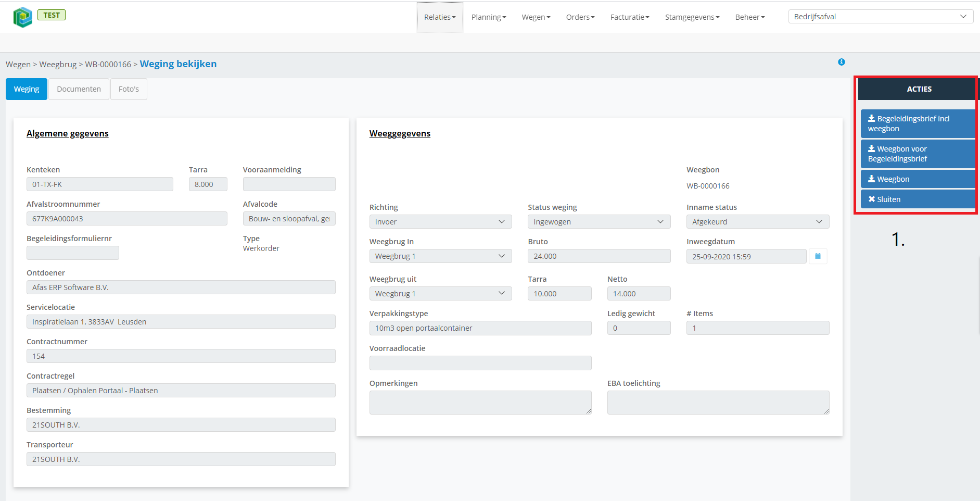Click the Algemene gegevens heading
The image size is (980, 501).
pyautogui.click(x=68, y=133)
